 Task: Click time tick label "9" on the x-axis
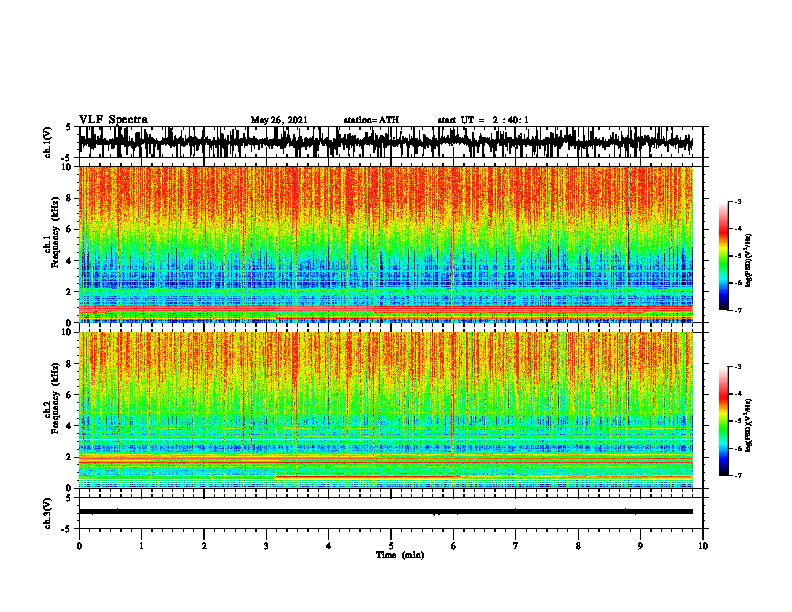tap(640, 546)
